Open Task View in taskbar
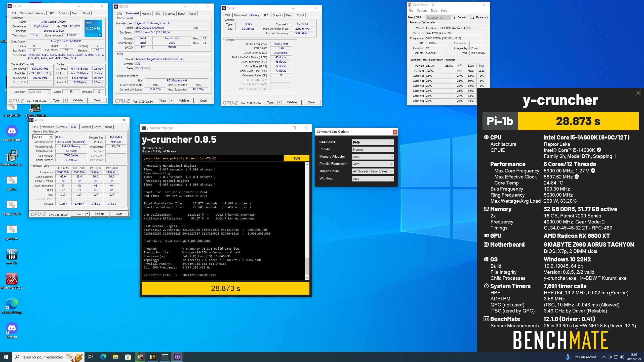This screenshot has height=362, width=644. (91, 357)
